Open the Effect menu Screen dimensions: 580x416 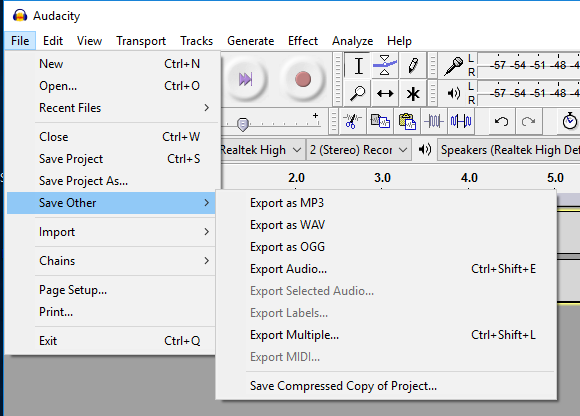[x=303, y=41]
